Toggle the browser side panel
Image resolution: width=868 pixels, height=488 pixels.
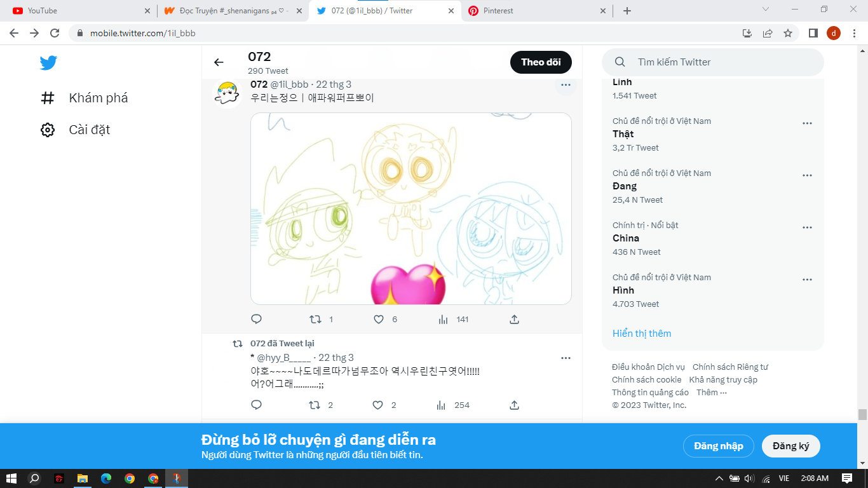[813, 33]
